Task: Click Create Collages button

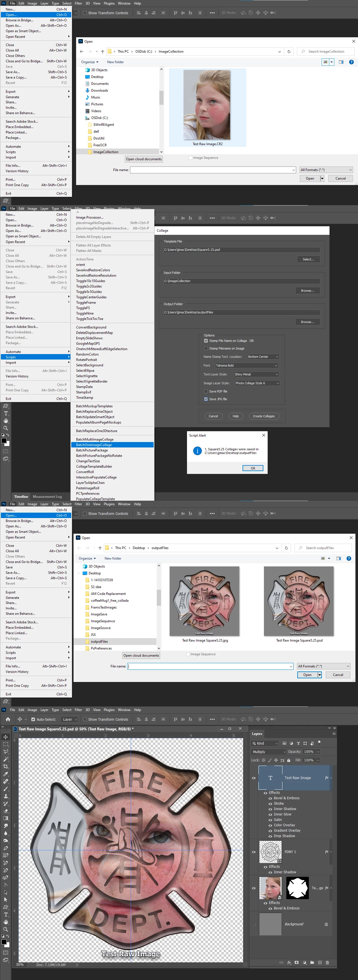Action: [264, 416]
